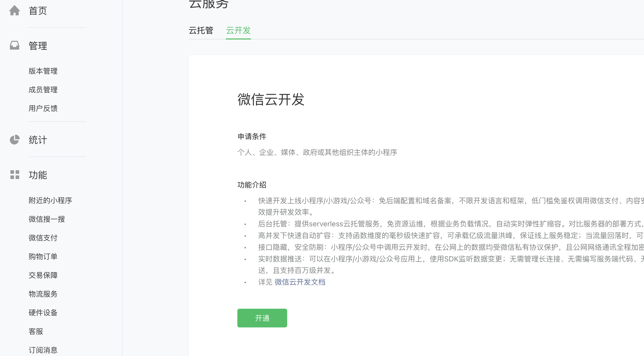Open 交易保障 menu item
This screenshot has width=644, height=356.
(43, 275)
